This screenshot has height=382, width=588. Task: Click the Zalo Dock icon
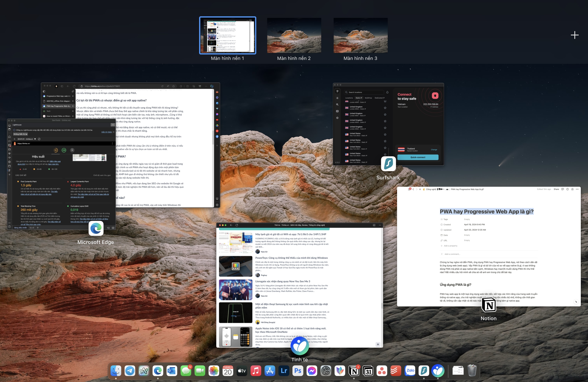point(410,371)
